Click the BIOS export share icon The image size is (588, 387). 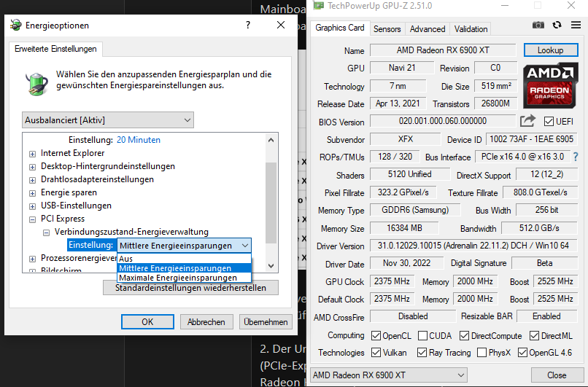point(527,121)
